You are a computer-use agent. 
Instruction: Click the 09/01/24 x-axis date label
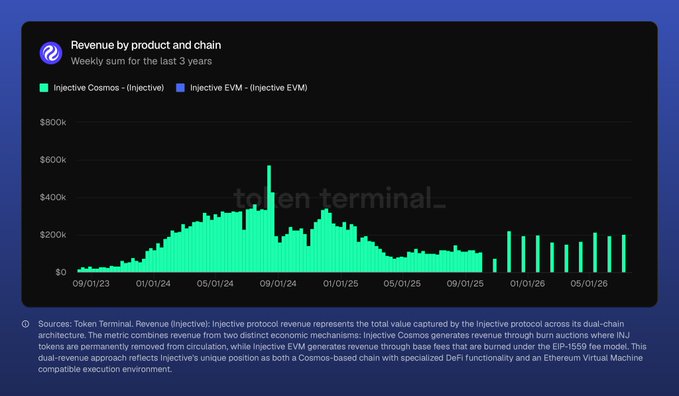[278, 284]
